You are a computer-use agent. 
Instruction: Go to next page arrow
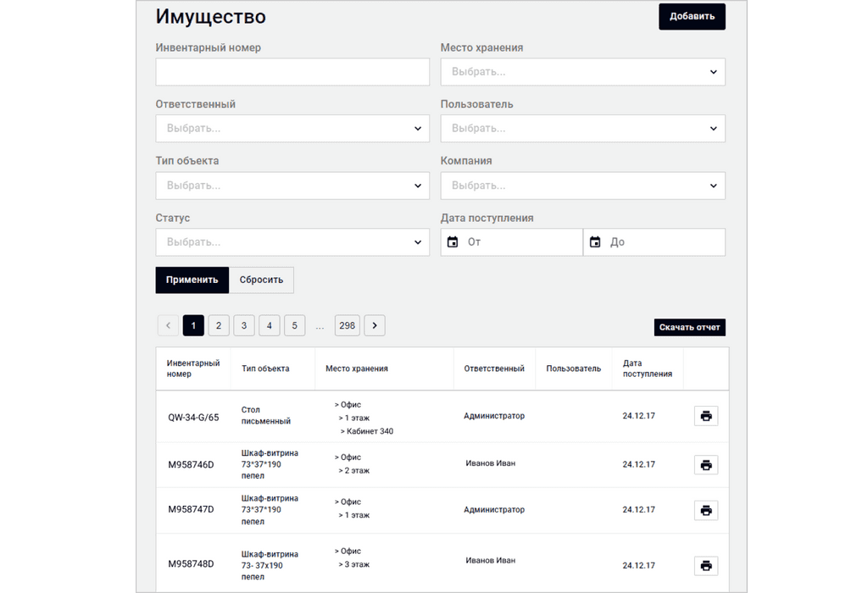375,325
